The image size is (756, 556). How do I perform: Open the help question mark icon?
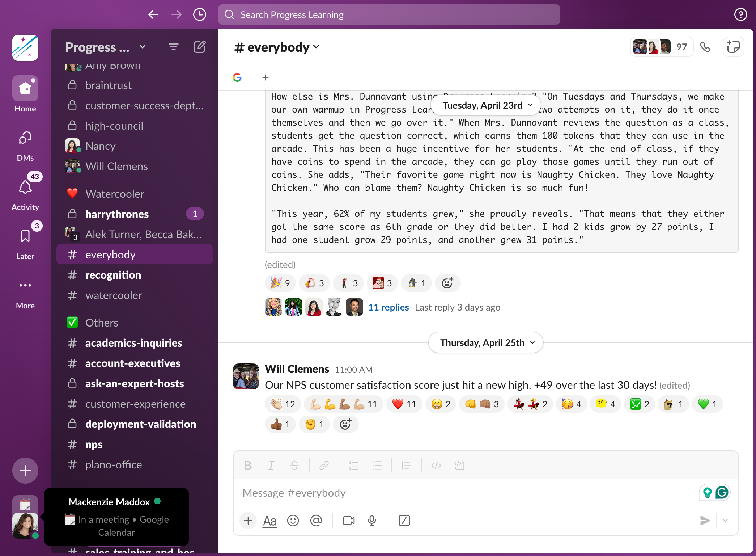tap(740, 14)
